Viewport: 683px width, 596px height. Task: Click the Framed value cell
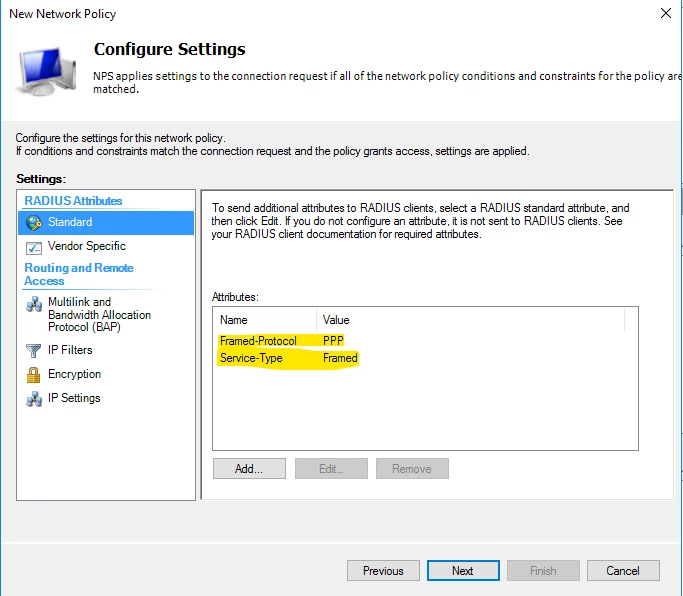click(x=340, y=358)
